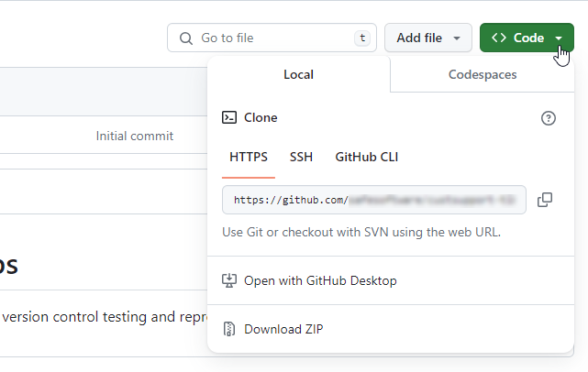Click the "Download ZIP" text link
The width and height of the screenshot is (588, 372).
[283, 329]
